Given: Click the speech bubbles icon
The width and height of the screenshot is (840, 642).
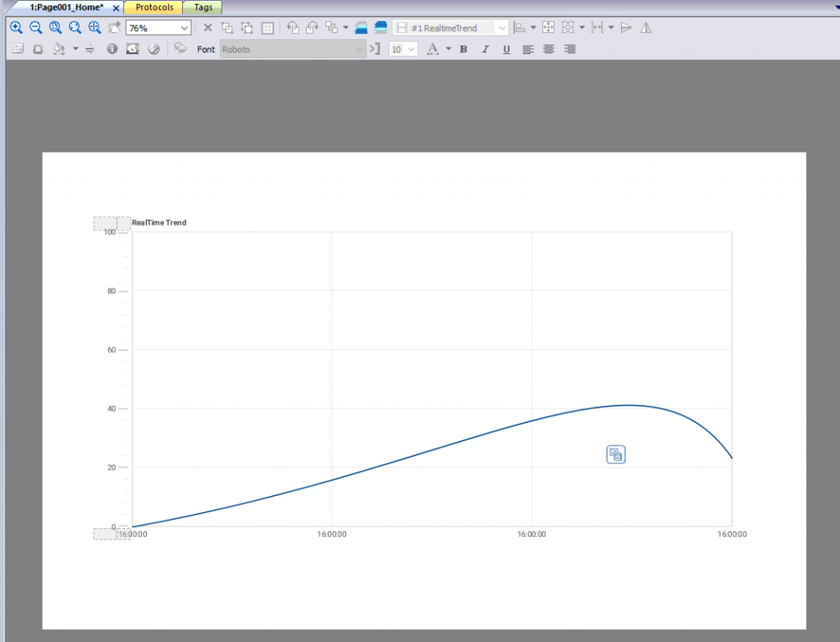Looking at the screenshot, I should [180, 48].
